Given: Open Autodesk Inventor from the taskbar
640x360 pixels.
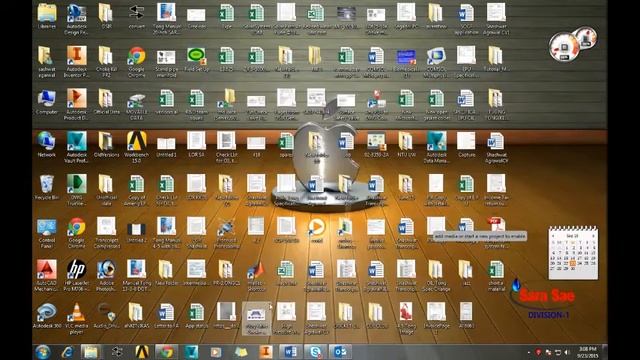Looking at the screenshot, I should click(266, 351).
